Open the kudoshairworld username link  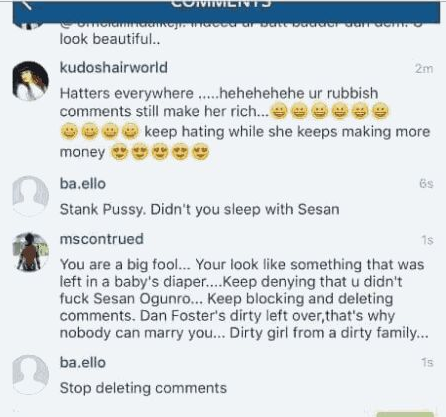click(114, 68)
